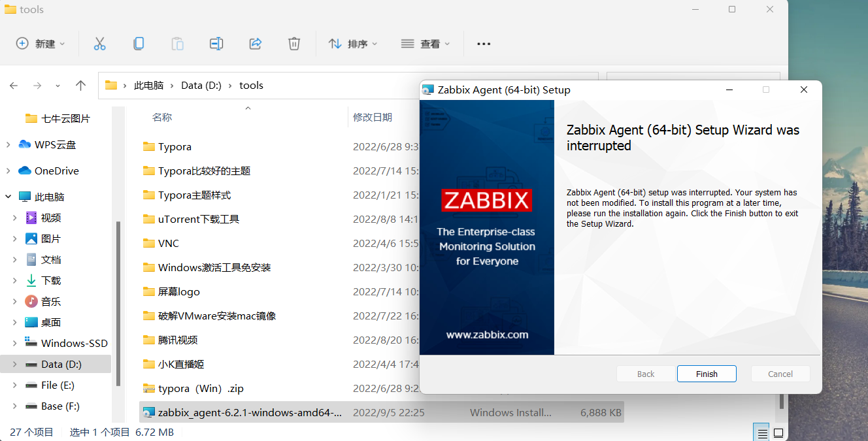This screenshot has height=441, width=868.
Task: Click the 音乐 music icon
Action: coord(31,301)
